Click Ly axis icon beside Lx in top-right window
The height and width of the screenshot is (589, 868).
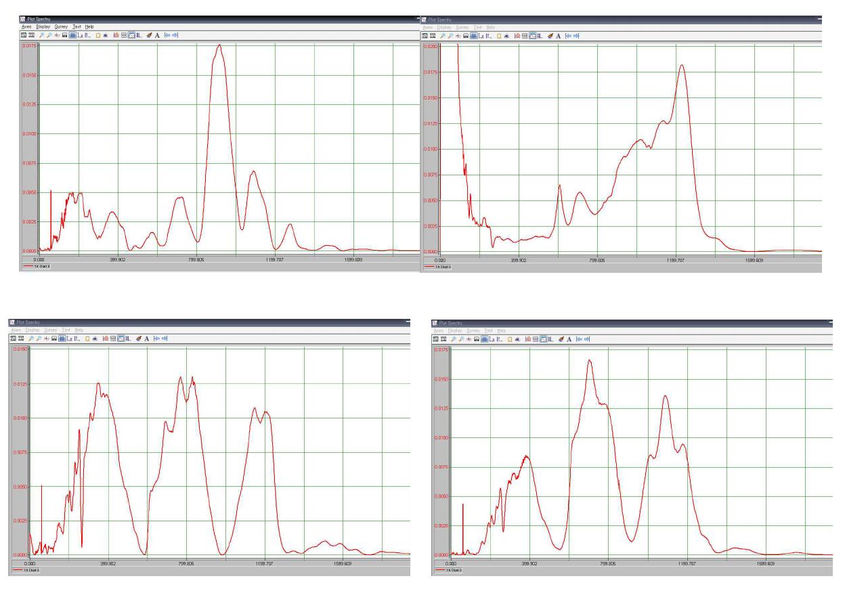point(489,36)
